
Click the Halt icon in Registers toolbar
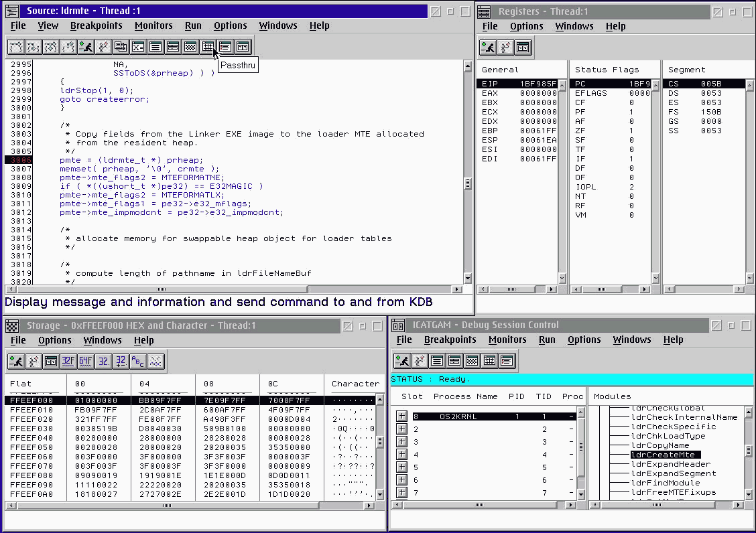coord(505,48)
